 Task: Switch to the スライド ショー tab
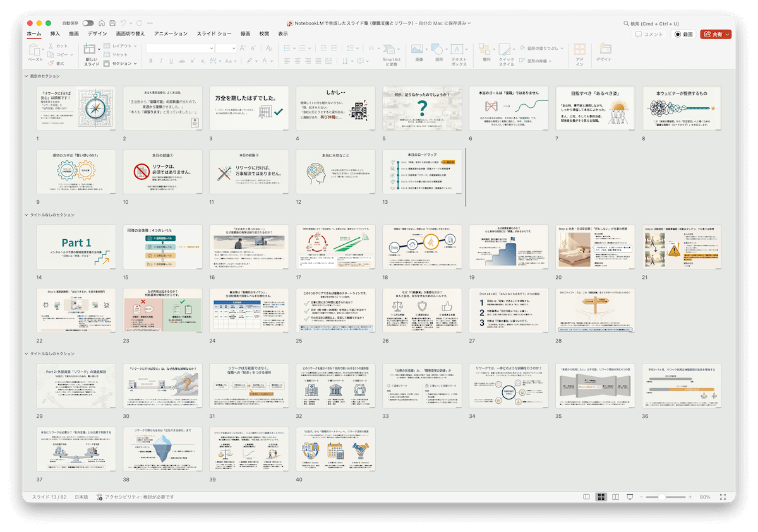click(214, 33)
